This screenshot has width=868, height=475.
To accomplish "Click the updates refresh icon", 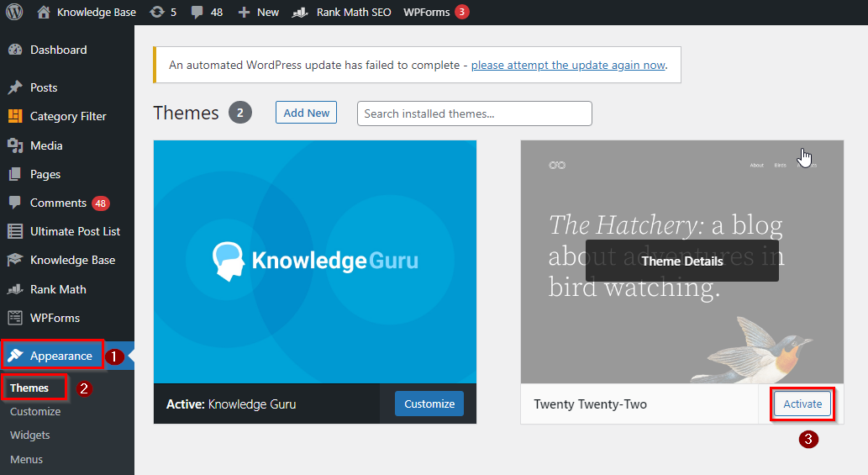I will 157,12.
